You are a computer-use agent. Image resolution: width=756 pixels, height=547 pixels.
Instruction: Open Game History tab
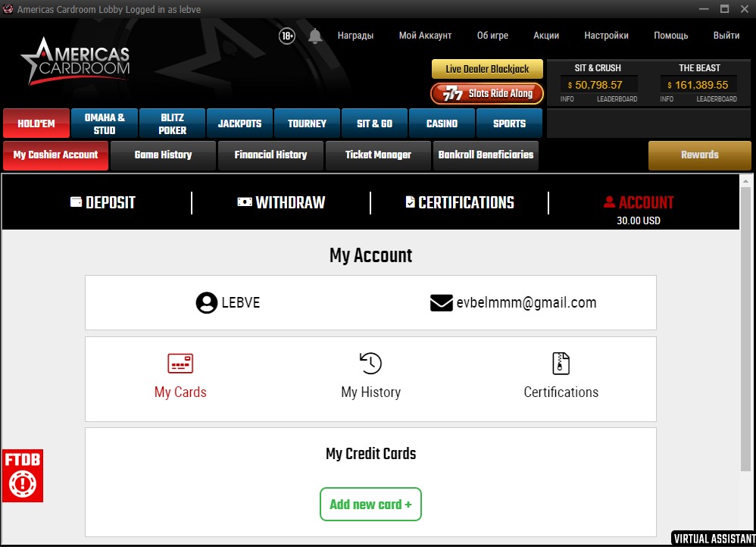point(163,155)
